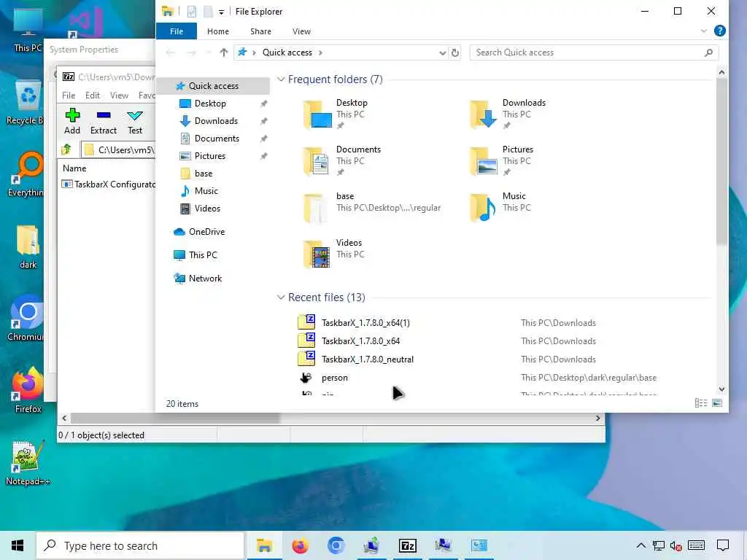Select the dark folder on desktop

coord(28,246)
